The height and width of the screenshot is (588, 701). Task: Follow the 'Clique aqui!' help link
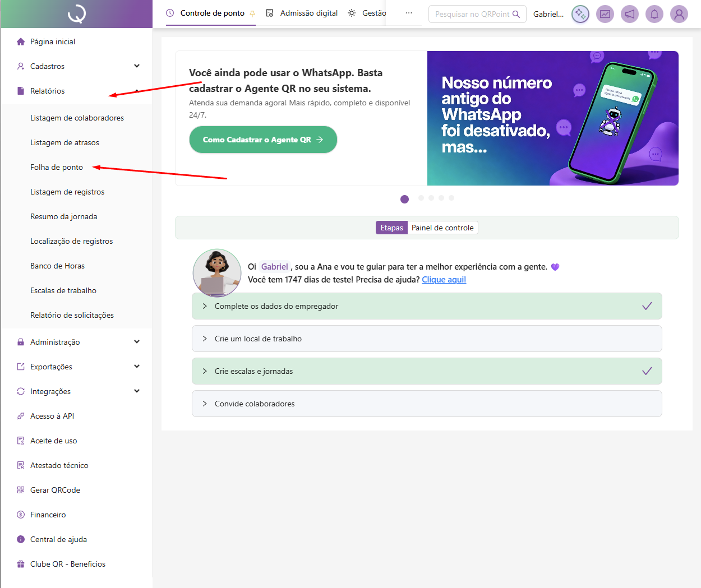pyautogui.click(x=444, y=280)
